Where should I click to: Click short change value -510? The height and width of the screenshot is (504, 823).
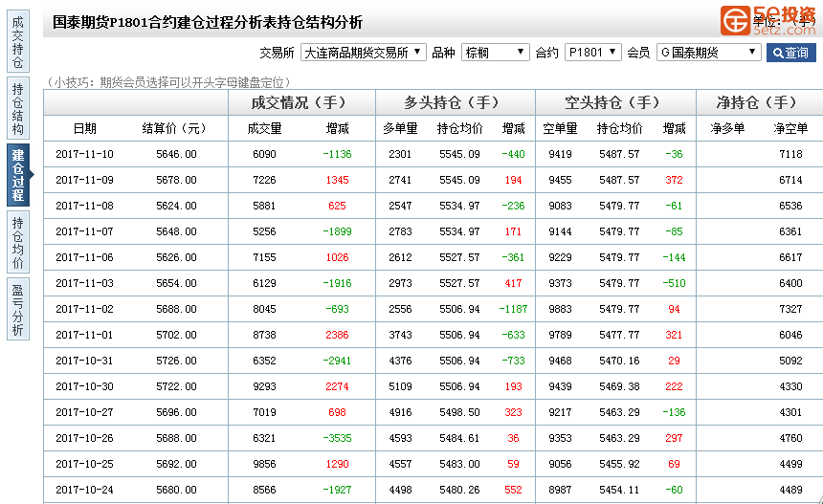674,283
